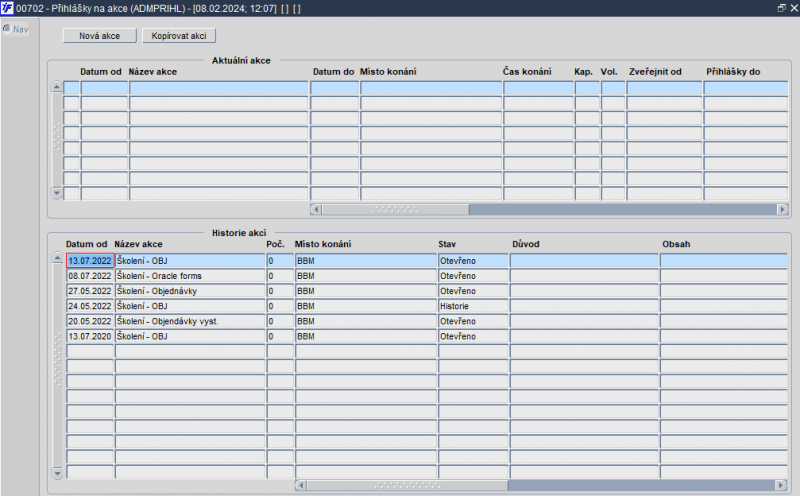Click the Historie akcí horizontal scrollbar thumb
The image size is (800, 496).
(407, 485)
